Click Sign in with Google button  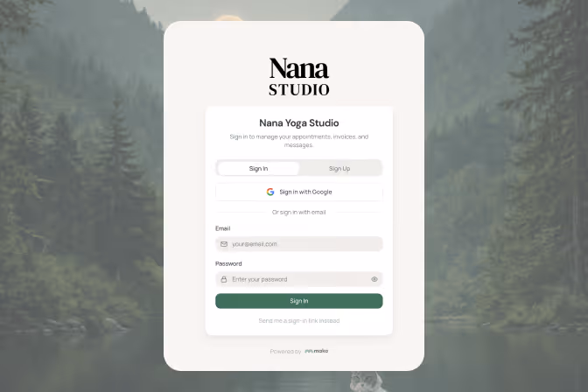pos(299,192)
